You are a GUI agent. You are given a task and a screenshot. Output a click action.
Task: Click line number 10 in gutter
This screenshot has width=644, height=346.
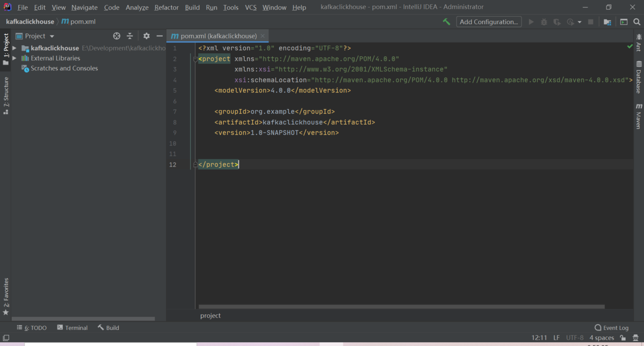pos(172,143)
